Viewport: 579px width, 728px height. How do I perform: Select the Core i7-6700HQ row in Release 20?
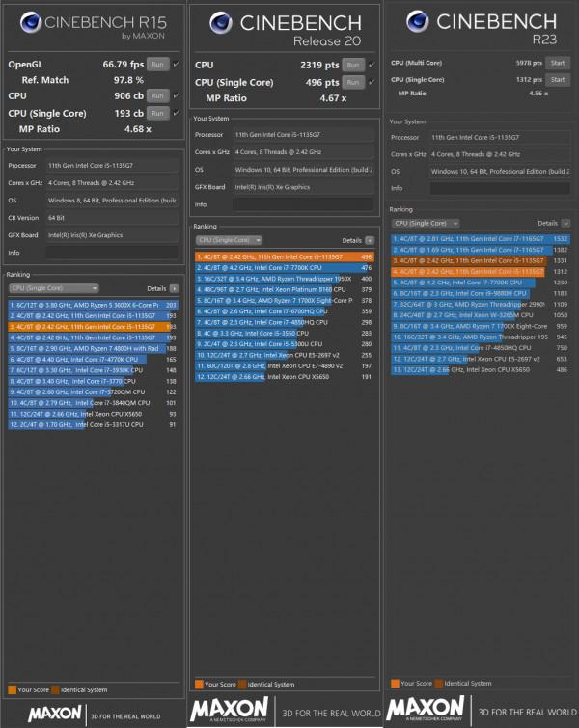click(285, 311)
